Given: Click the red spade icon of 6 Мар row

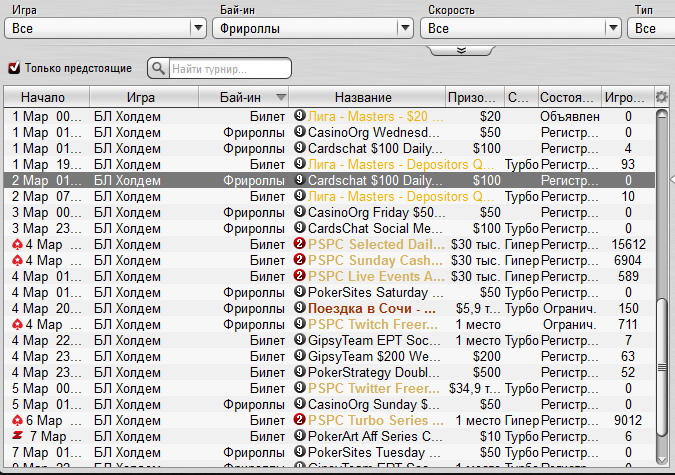Looking at the screenshot, I should pyautogui.click(x=17, y=420).
